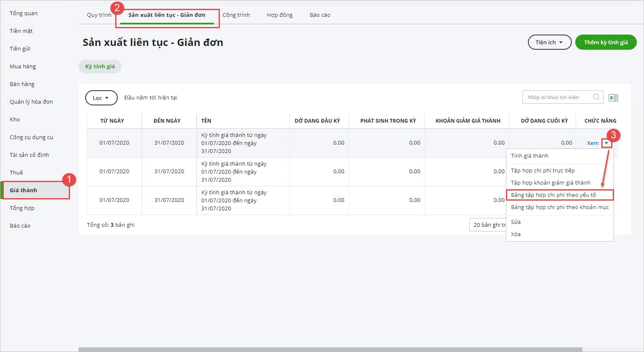644x352 pixels.
Task: Click the Thêm kỳ tính giá button
Action: 606,42
